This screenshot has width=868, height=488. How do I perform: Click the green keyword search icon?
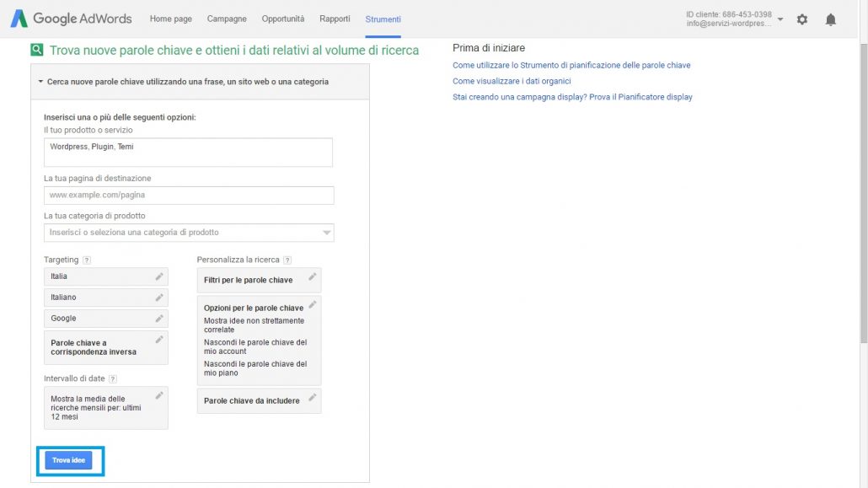tap(36, 50)
